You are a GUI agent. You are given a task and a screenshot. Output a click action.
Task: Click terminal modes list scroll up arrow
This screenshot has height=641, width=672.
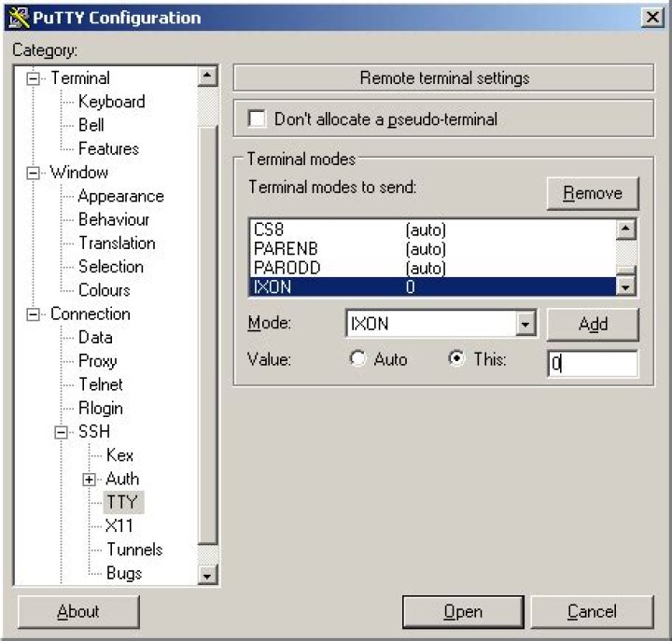point(625,229)
